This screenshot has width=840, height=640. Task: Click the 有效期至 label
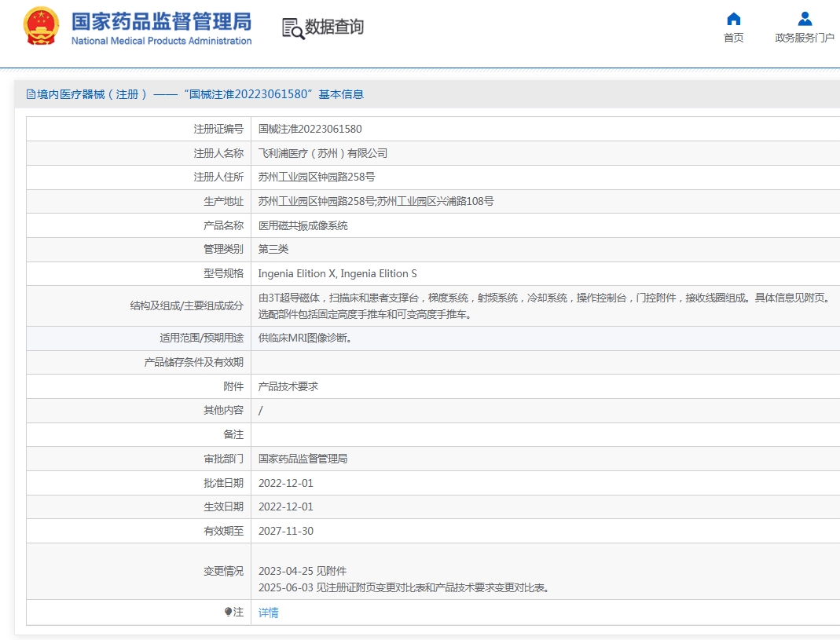click(x=223, y=532)
